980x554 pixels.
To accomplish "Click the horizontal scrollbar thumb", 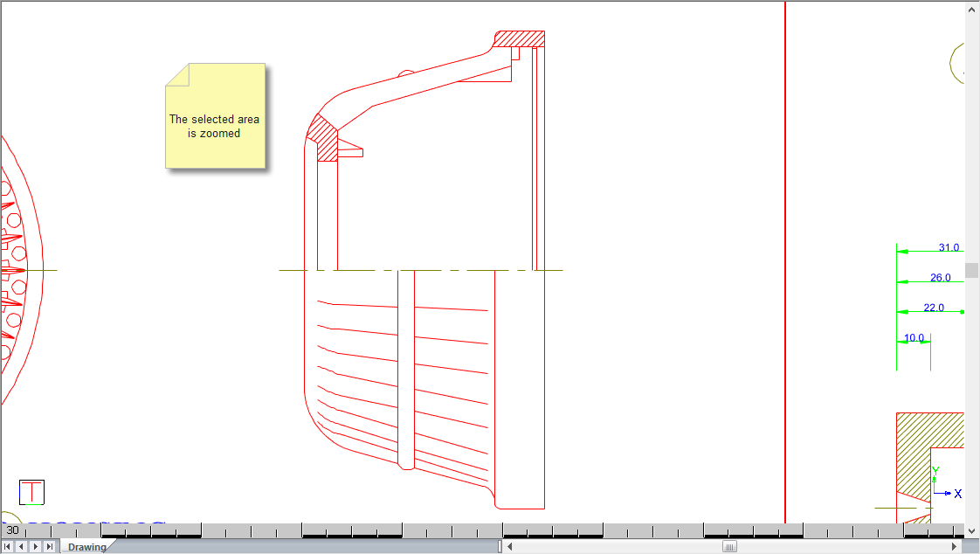I will pos(729,547).
